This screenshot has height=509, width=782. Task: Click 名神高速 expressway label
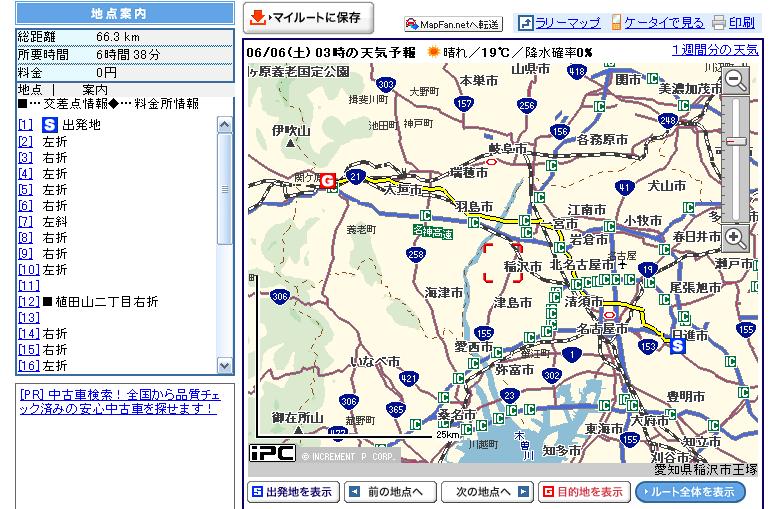(433, 232)
